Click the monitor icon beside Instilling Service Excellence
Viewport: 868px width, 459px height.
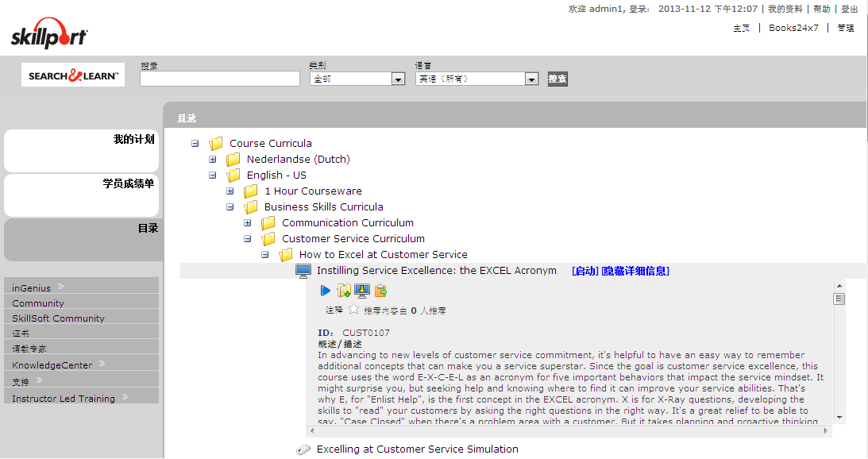(303, 271)
